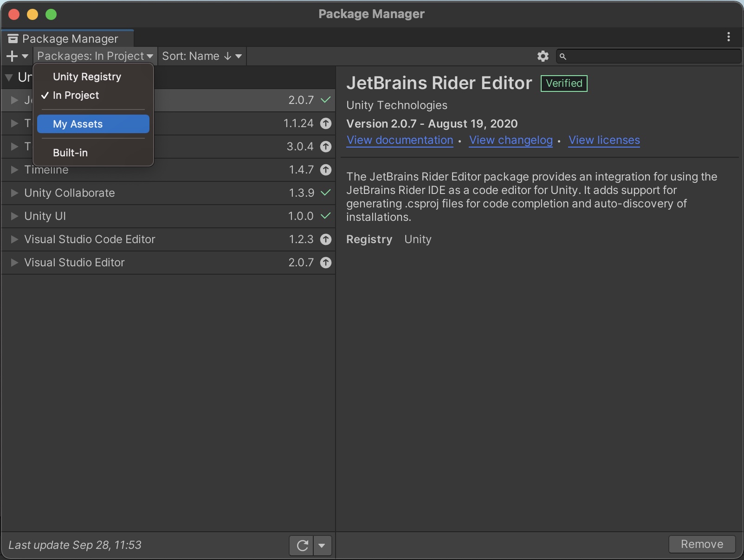
Task: Click update arrow icon on Timeline row
Action: 326,170
